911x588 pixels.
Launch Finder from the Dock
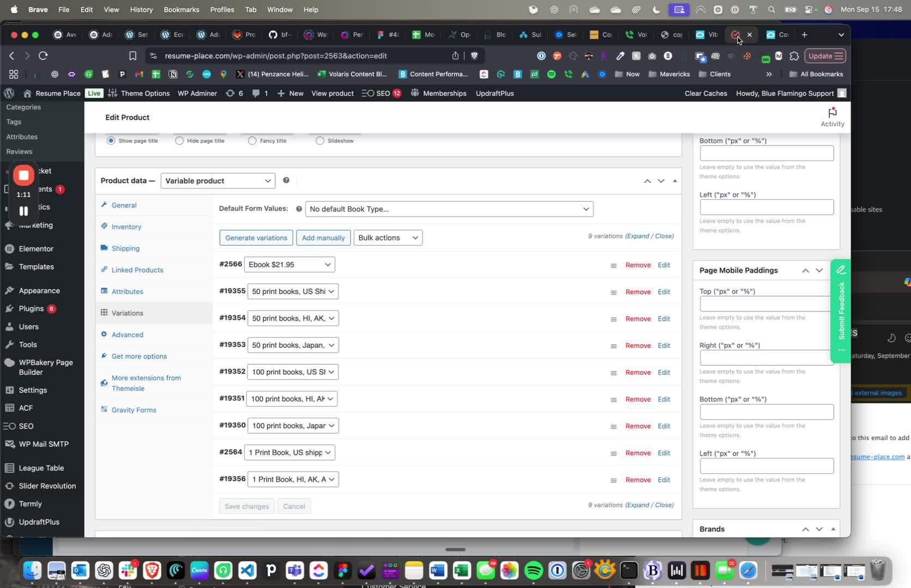click(32, 571)
